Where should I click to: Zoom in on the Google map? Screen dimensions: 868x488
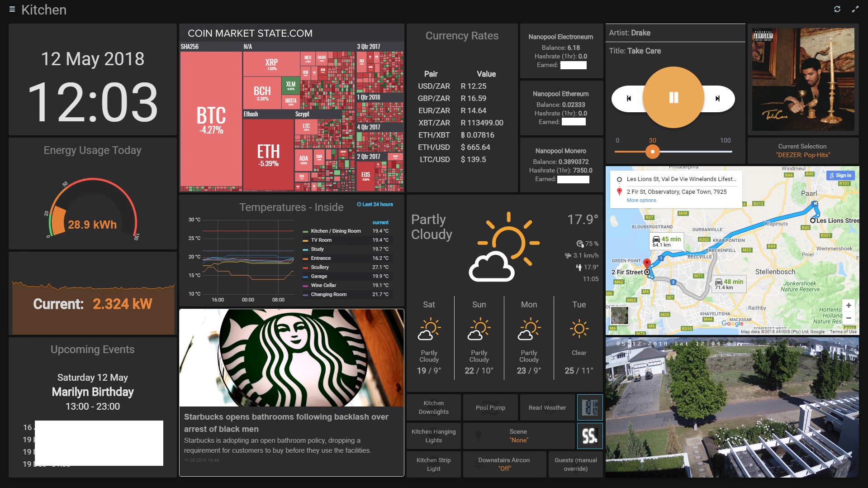tap(849, 306)
